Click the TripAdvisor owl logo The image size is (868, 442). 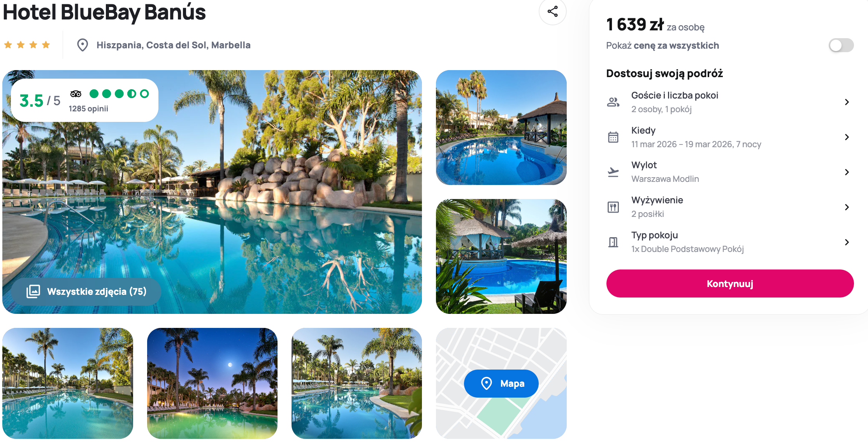tap(76, 94)
